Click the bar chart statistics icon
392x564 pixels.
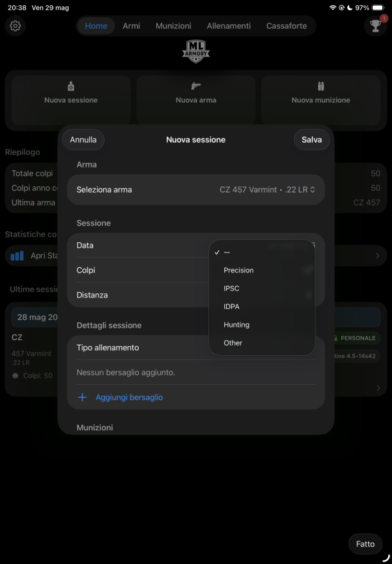17,256
